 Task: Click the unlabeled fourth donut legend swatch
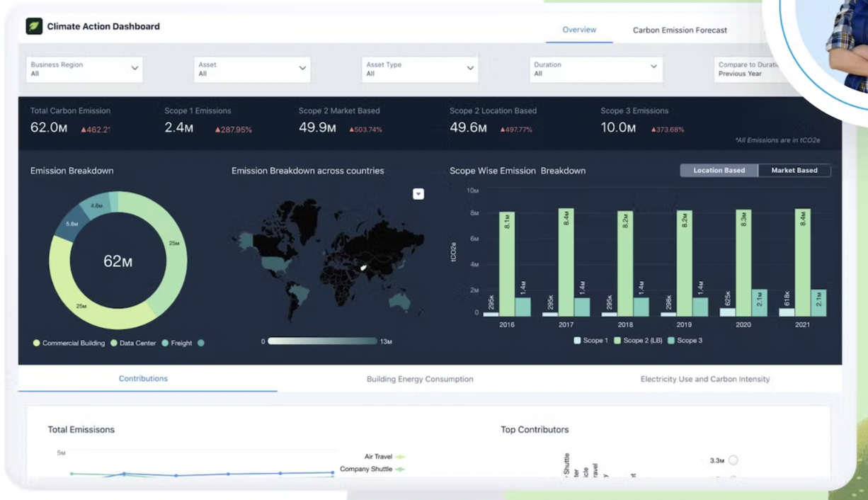click(201, 343)
